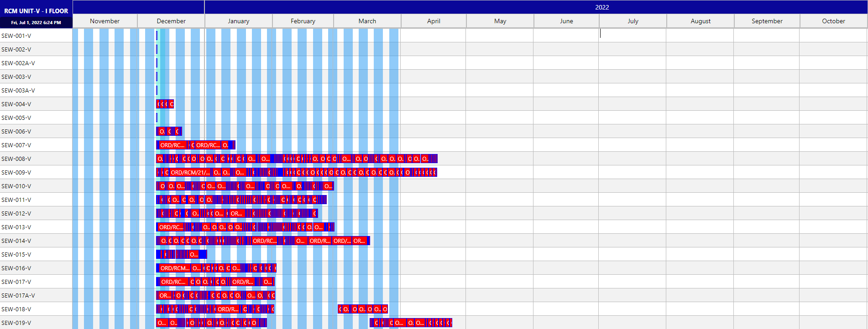
Task: Click the November month header
Action: pyautogui.click(x=105, y=21)
